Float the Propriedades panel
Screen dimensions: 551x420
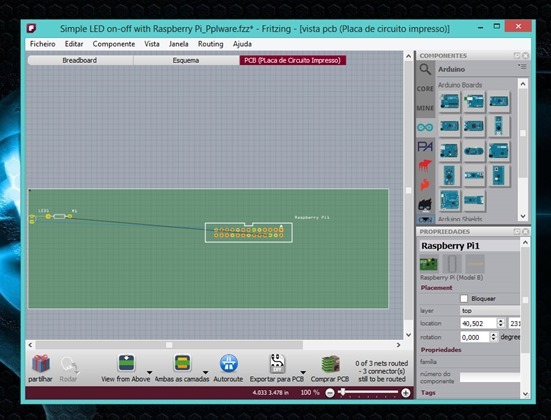tap(516, 232)
